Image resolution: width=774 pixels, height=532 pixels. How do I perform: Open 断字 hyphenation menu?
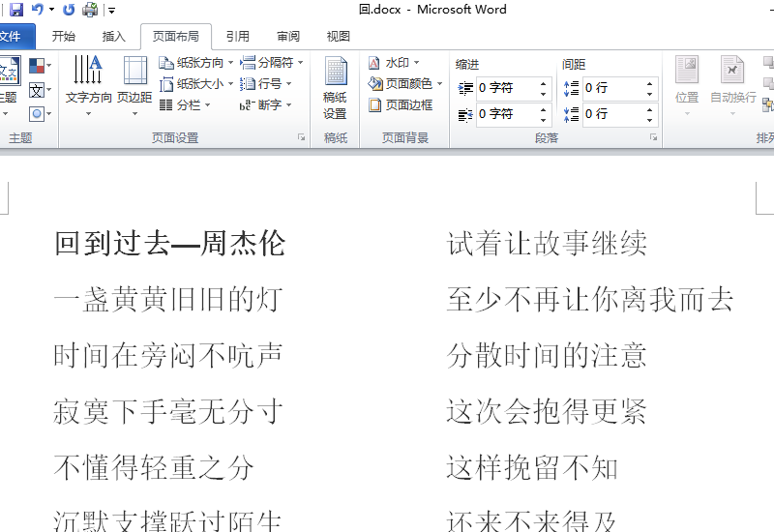click(265, 105)
